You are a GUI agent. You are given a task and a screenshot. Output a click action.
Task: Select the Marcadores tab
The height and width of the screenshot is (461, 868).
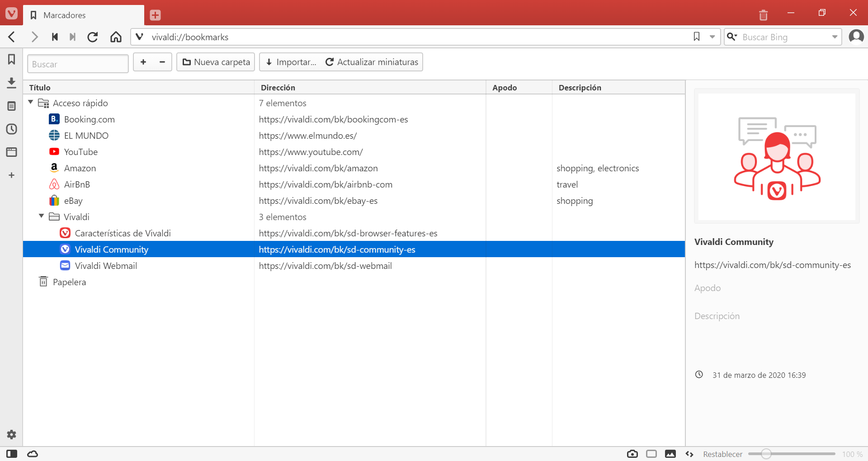click(84, 15)
